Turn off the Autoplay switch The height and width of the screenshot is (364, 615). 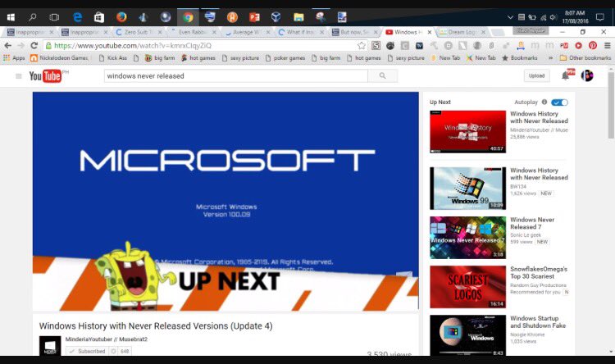[559, 102]
